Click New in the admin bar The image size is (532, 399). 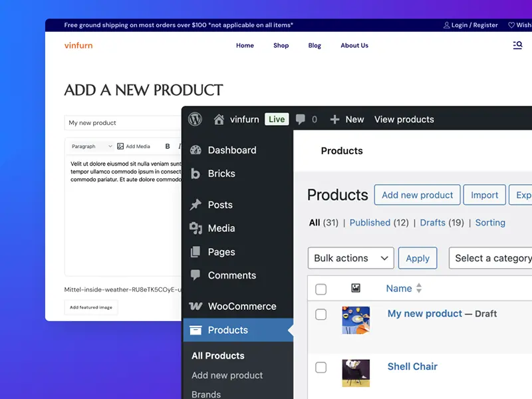[x=354, y=120]
